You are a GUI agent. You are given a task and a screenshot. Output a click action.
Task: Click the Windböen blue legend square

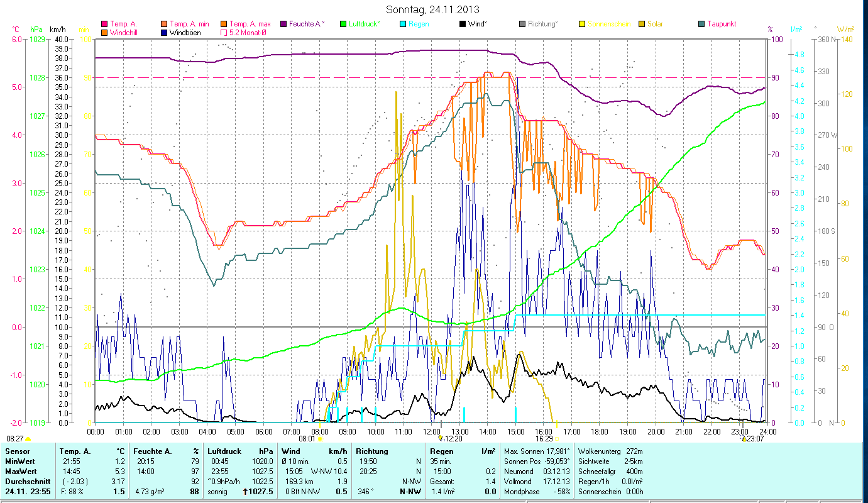(x=165, y=33)
